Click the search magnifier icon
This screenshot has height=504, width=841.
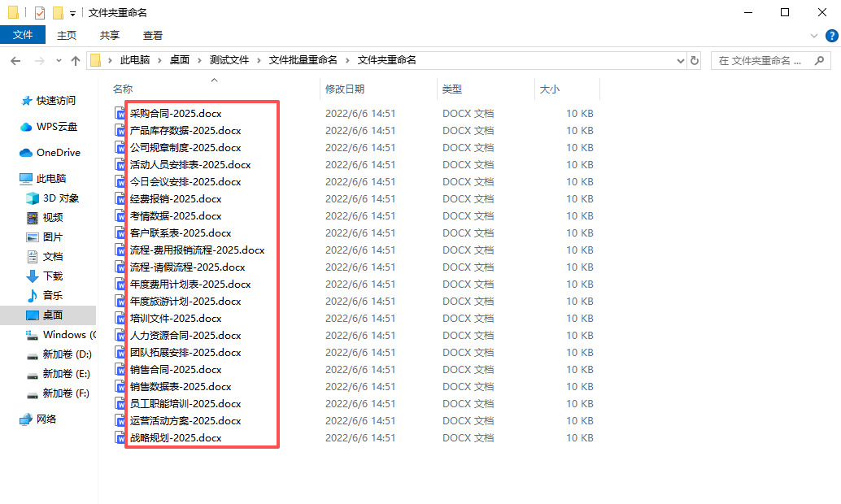click(819, 61)
